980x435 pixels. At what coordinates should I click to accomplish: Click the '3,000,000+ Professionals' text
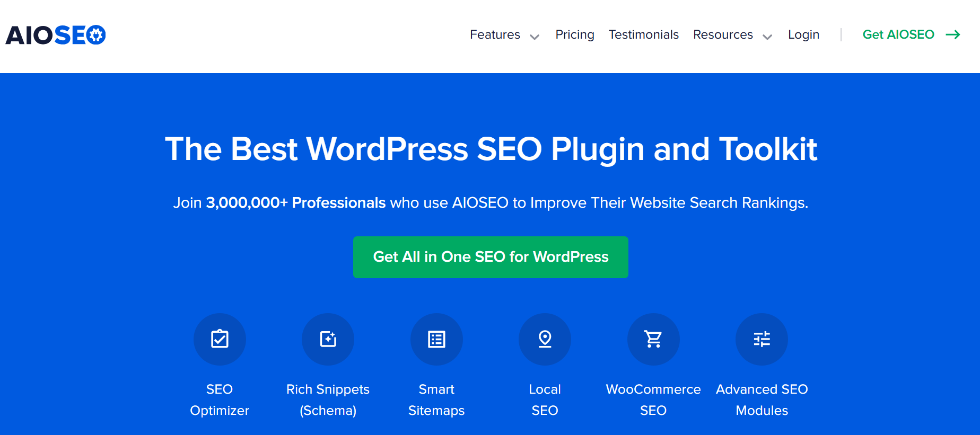click(x=296, y=203)
